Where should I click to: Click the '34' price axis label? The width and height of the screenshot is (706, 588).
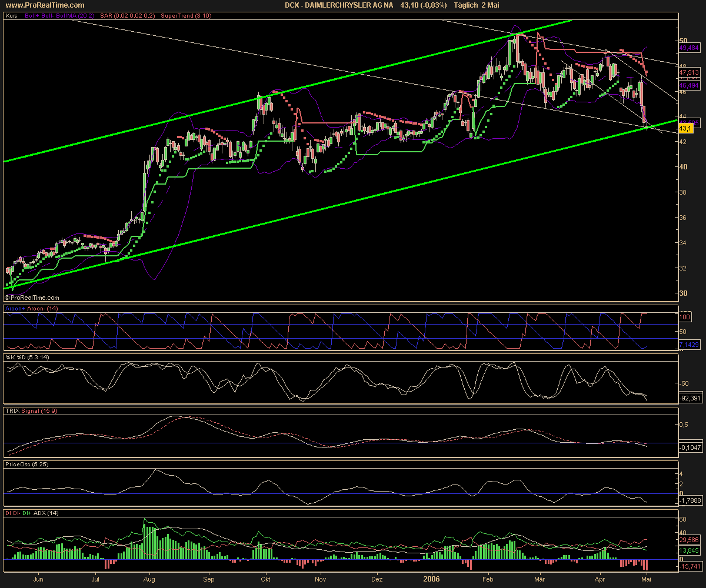tap(683, 243)
